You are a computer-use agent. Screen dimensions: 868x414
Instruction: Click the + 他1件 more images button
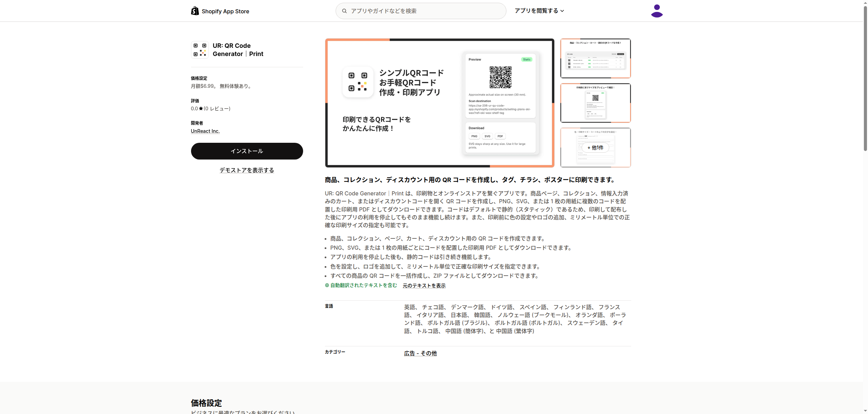pos(595,148)
